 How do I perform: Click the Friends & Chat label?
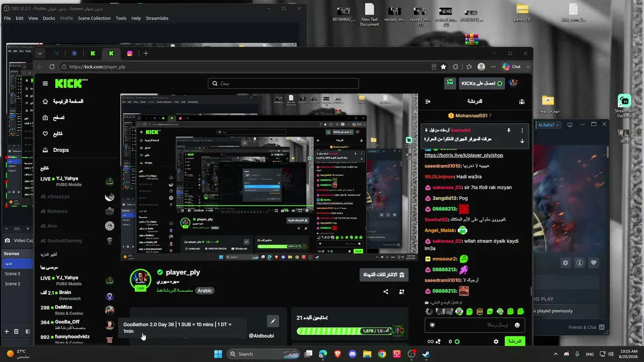[x=583, y=327]
